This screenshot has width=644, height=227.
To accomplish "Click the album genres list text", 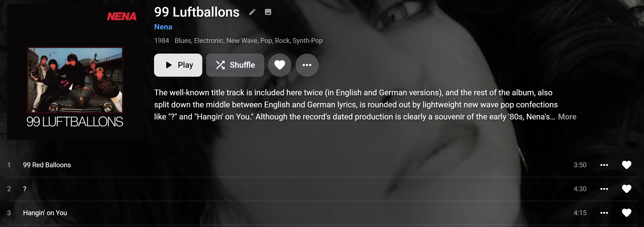I will point(248,40).
